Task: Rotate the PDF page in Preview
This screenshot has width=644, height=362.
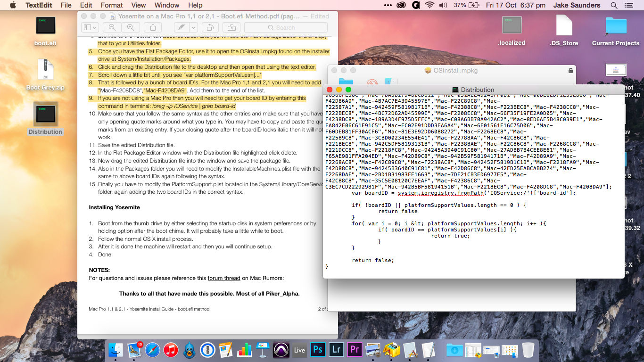Action: click(210, 28)
